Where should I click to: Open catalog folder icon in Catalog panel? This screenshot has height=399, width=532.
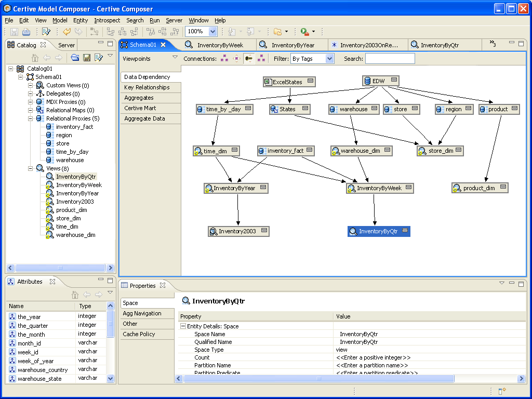[75, 58]
